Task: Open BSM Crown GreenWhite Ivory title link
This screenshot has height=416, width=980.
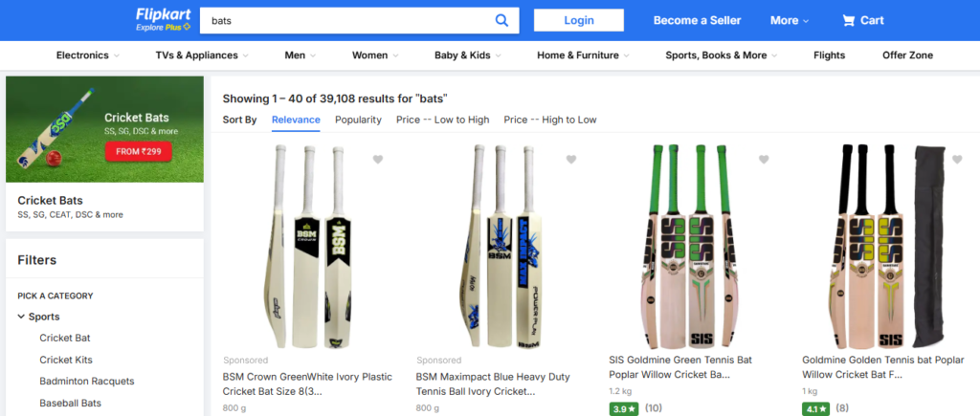Action: click(x=307, y=384)
